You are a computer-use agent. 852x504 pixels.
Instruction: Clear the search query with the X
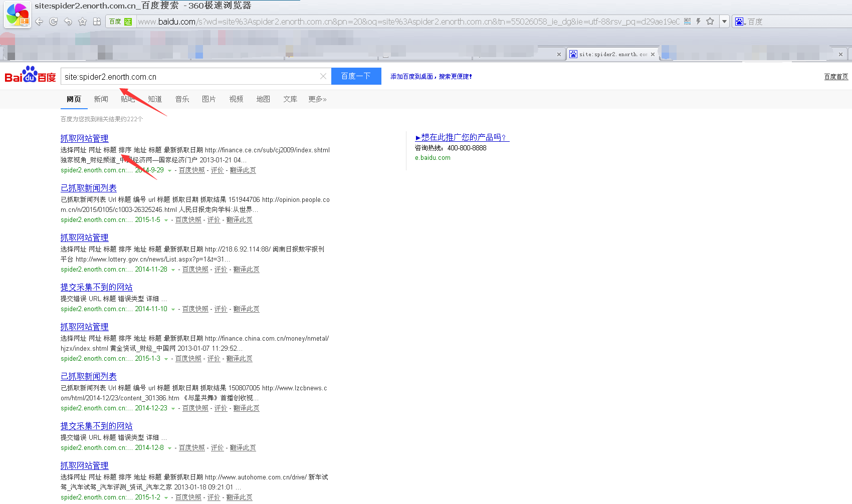click(x=323, y=76)
